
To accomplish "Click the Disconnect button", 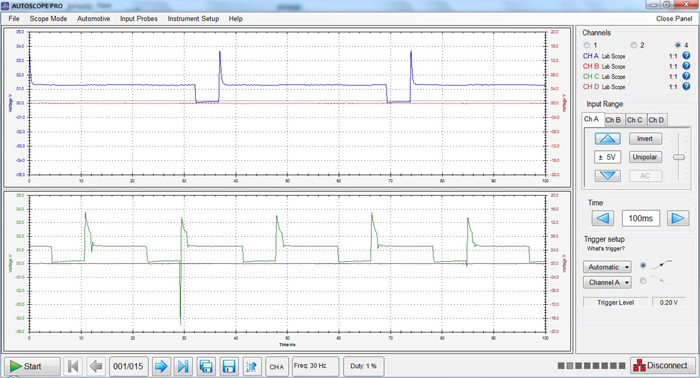I will point(663,366).
